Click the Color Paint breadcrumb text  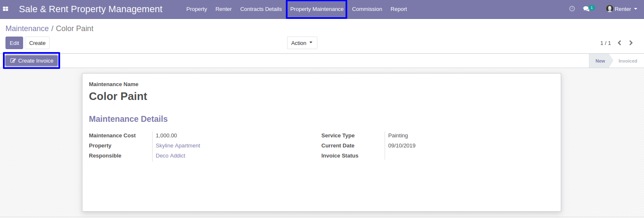click(x=74, y=29)
